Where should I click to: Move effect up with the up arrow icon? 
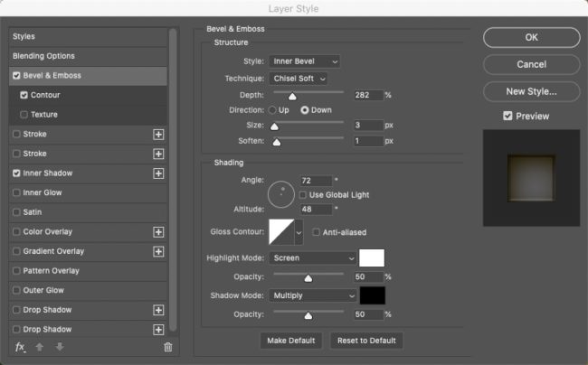40,347
